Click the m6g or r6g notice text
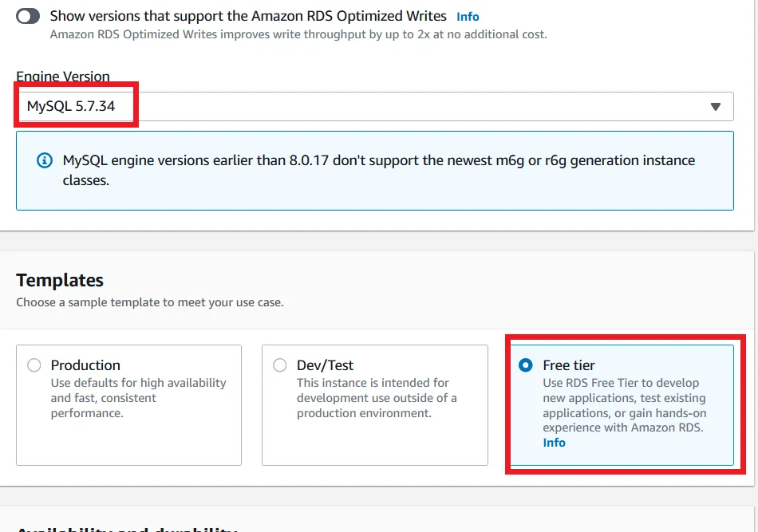This screenshot has height=532, width=758. (378, 170)
